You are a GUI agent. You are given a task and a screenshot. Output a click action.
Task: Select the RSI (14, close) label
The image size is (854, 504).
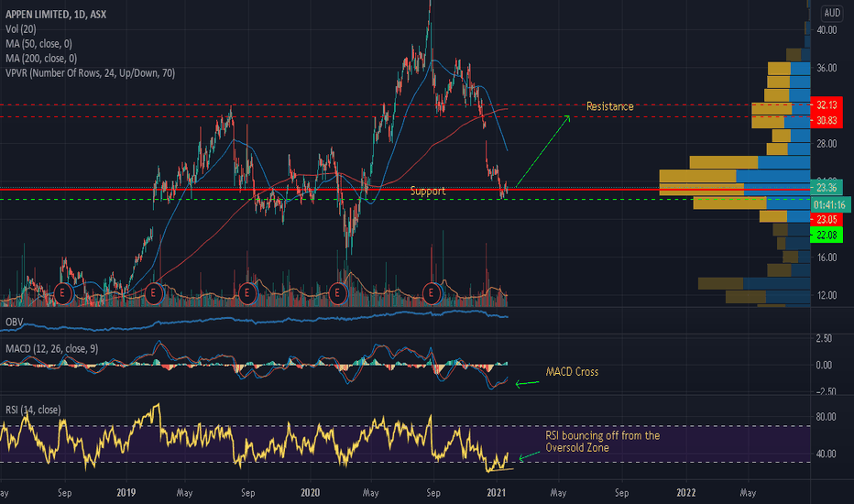click(x=33, y=410)
